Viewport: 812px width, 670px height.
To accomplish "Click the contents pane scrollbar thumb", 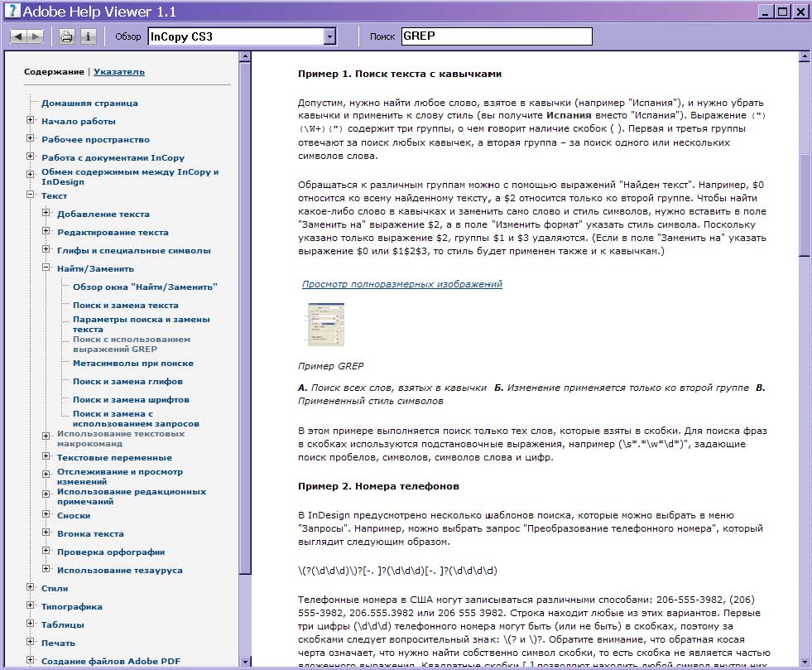I will point(246,317).
